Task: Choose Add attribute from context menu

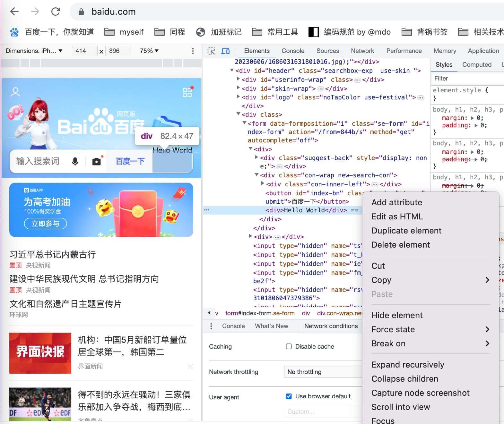Action: tap(397, 202)
